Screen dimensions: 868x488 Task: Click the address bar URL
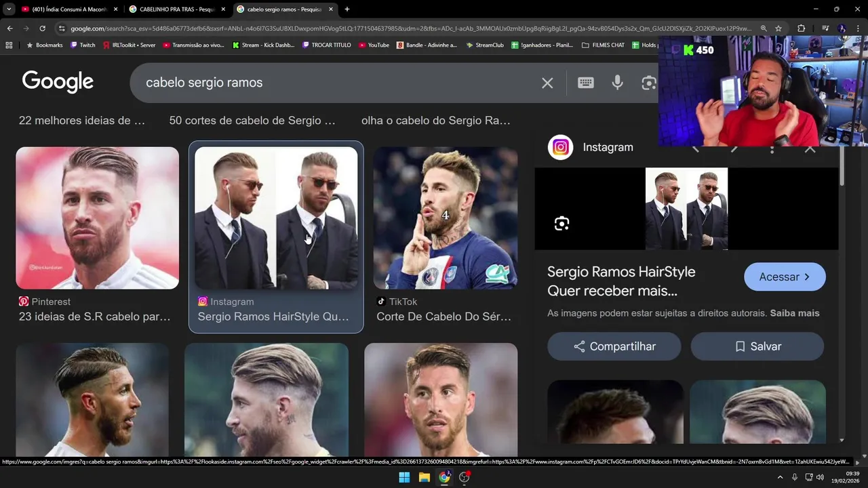[x=410, y=28]
